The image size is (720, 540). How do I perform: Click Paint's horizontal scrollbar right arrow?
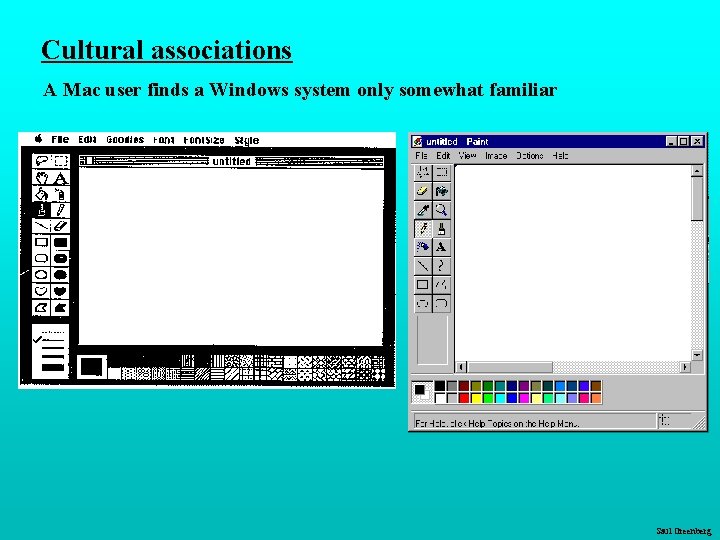point(685,367)
